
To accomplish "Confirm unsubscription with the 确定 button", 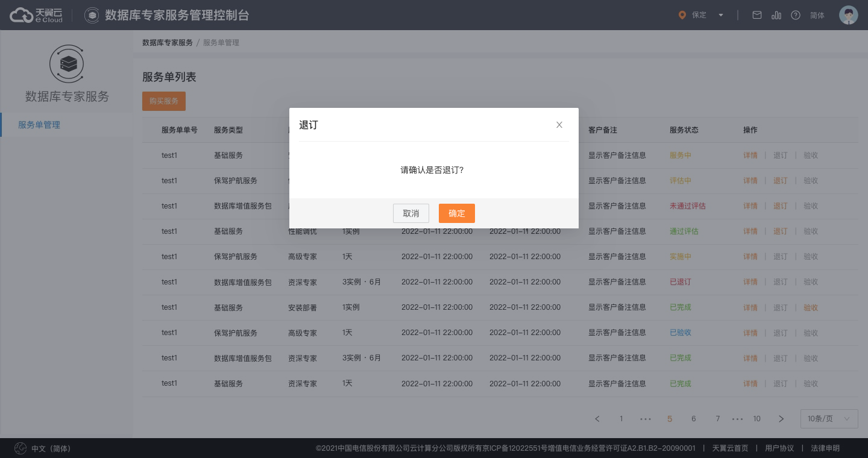I will 457,213.
